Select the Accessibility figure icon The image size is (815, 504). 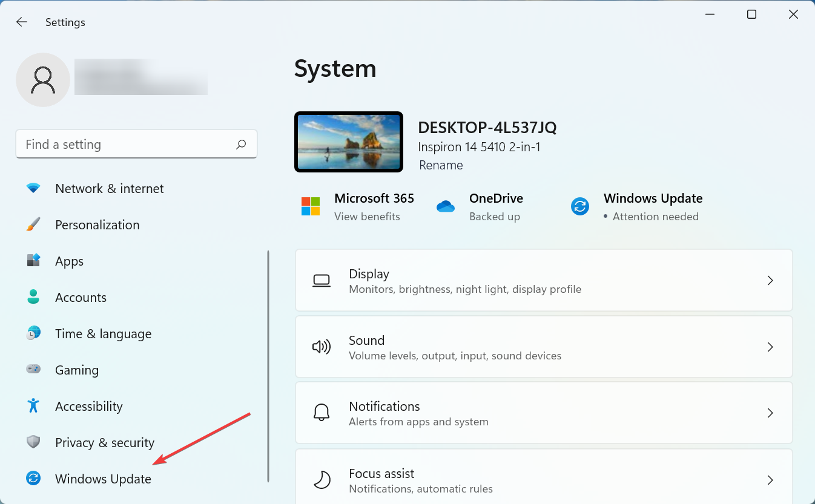33,406
